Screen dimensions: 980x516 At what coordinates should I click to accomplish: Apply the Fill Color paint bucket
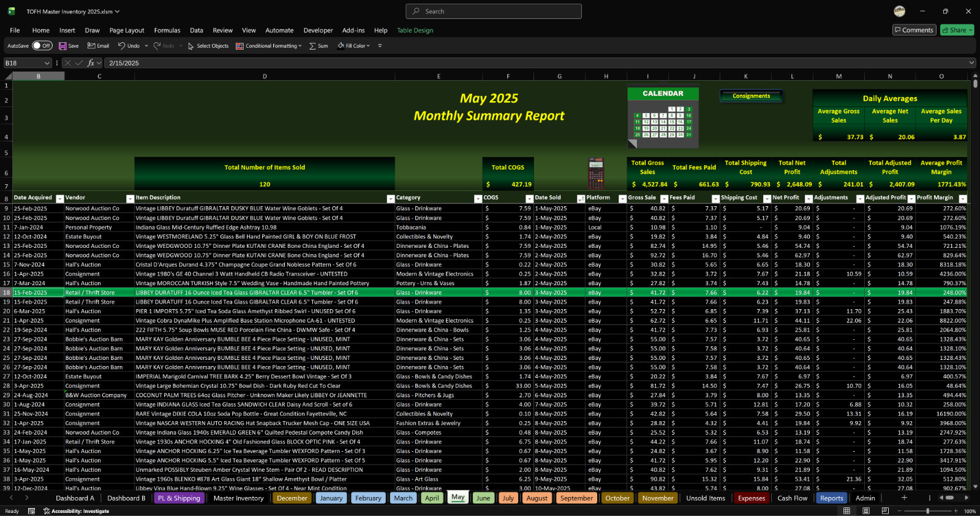pyautogui.click(x=341, y=46)
